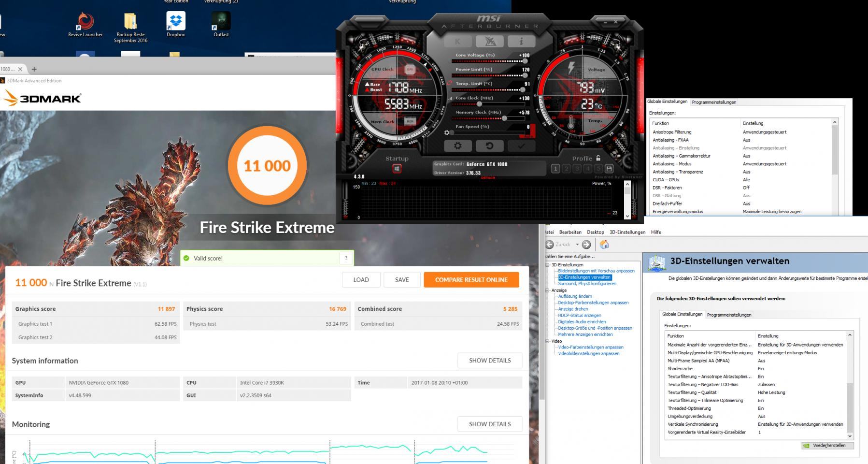This screenshot has height=464, width=868.
Task: Open the Hilfe menu
Action: tap(656, 232)
